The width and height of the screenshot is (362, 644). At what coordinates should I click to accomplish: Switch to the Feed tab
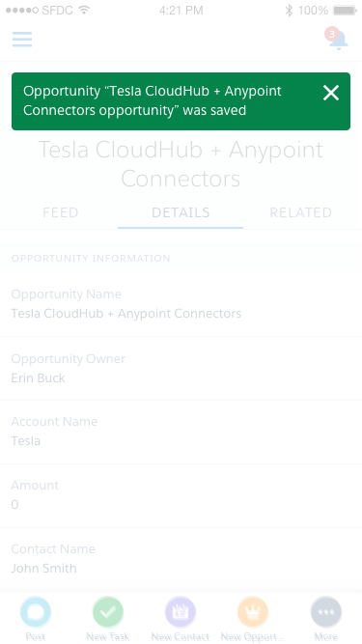click(60, 212)
